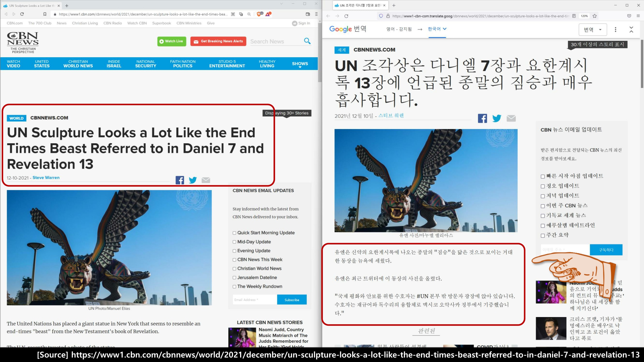Click the 120% zoom indicator in right address bar
Viewport: 644px width, 362px height.
584,16
